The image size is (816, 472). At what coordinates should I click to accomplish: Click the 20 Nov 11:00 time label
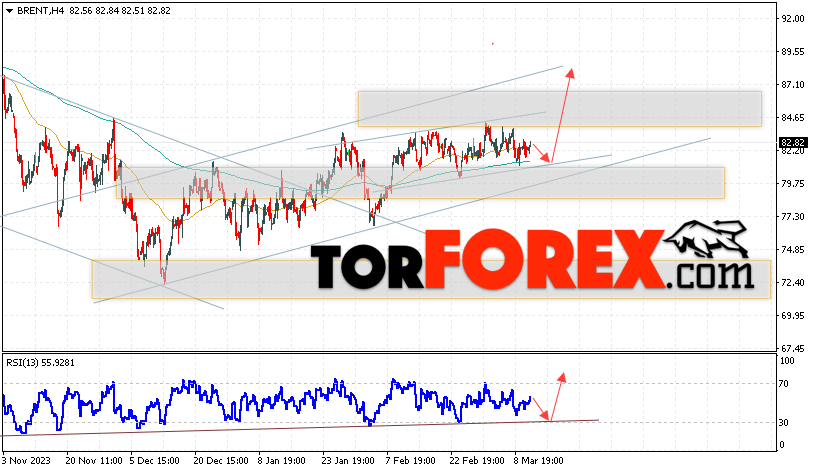pos(94,461)
